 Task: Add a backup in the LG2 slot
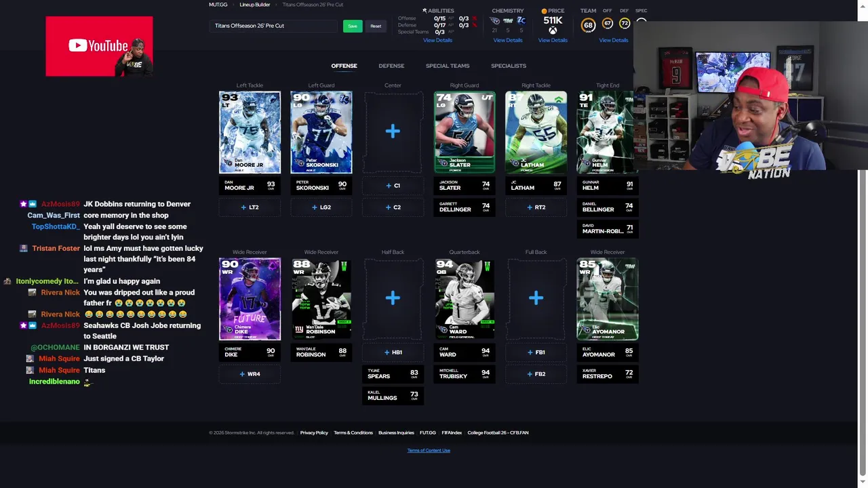click(321, 207)
